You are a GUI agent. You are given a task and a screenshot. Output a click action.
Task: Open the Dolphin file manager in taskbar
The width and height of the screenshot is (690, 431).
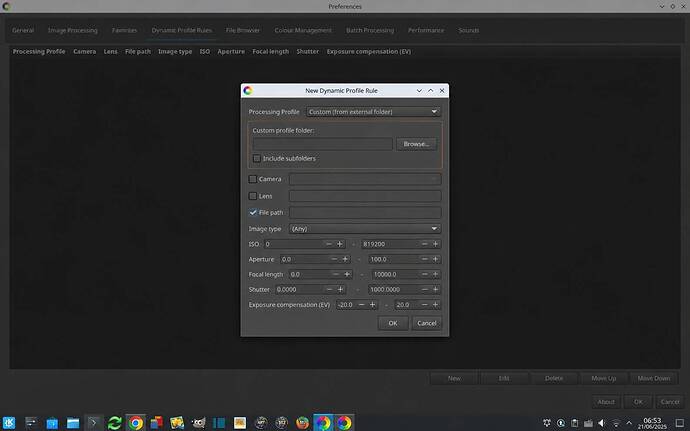pyautogui.click(x=73, y=423)
